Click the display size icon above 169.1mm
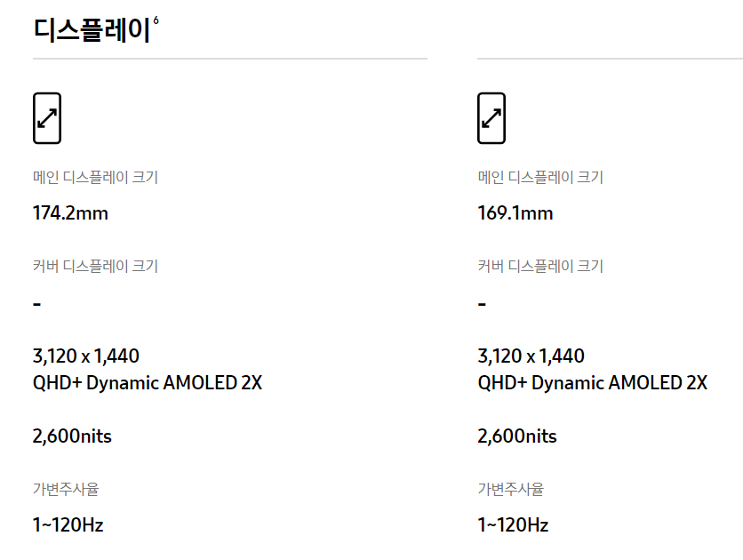The image size is (743, 560). coord(491,118)
